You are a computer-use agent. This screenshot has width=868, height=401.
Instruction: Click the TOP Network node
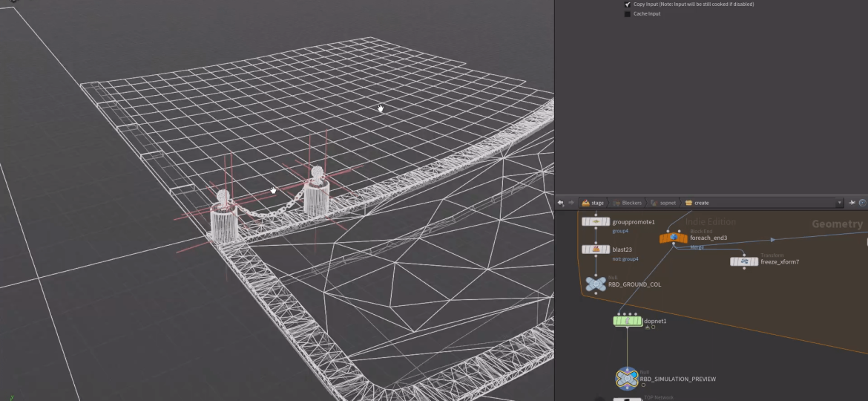[627, 399]
